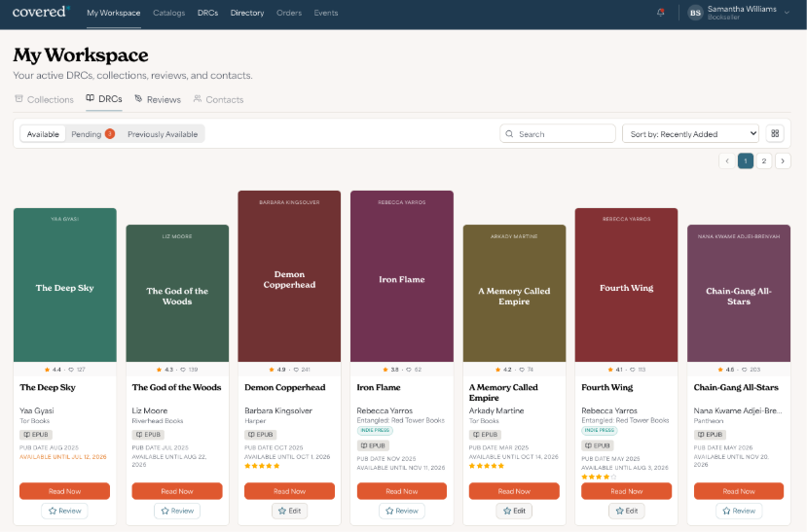Click Read Now for Chain-Gang All-Stars
The height and width of the screenshot is (532, 807).
(x=739, y=491)
